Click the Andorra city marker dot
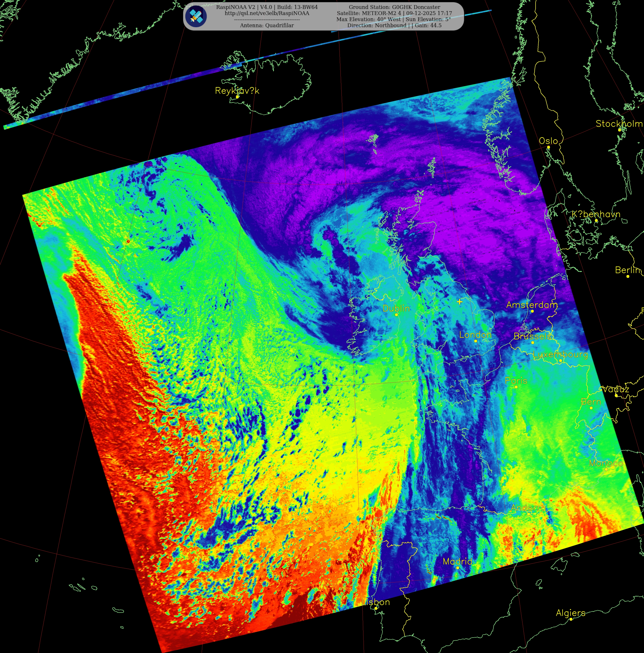The image size is (644, 653). 529,514
